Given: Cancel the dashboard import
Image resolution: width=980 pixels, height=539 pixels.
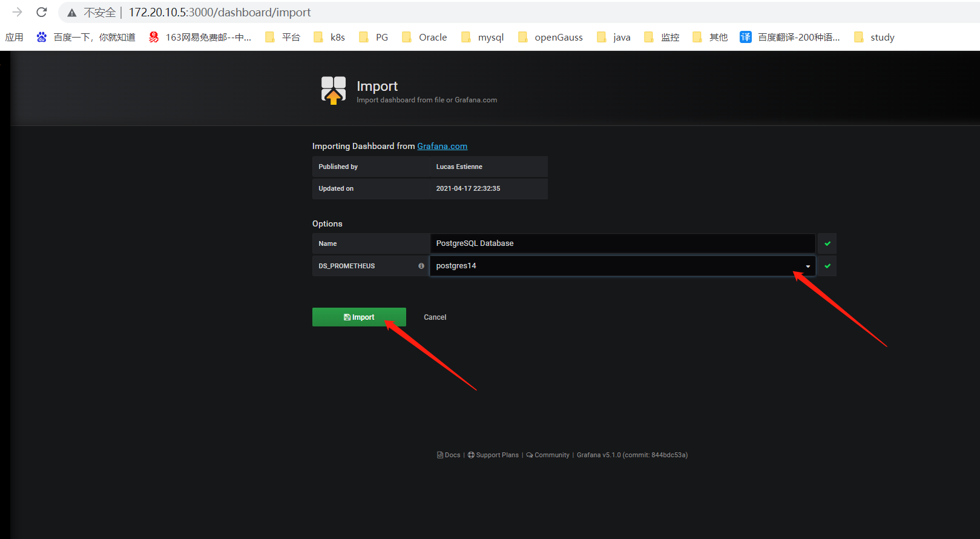Looking at the screenshot, I should click(x=435, y=317).
